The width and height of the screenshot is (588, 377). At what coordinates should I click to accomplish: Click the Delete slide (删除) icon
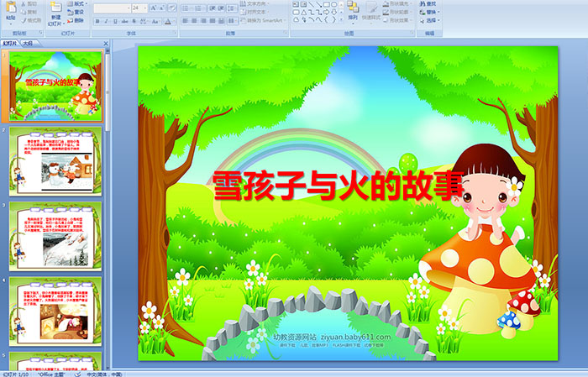pos(76,21)
